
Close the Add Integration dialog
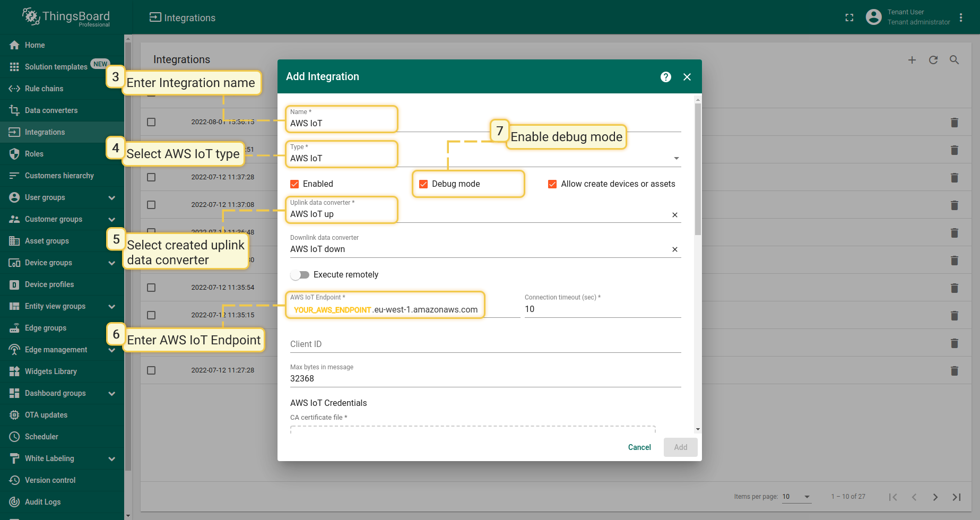pyautogui.click(x=687, y=77)
